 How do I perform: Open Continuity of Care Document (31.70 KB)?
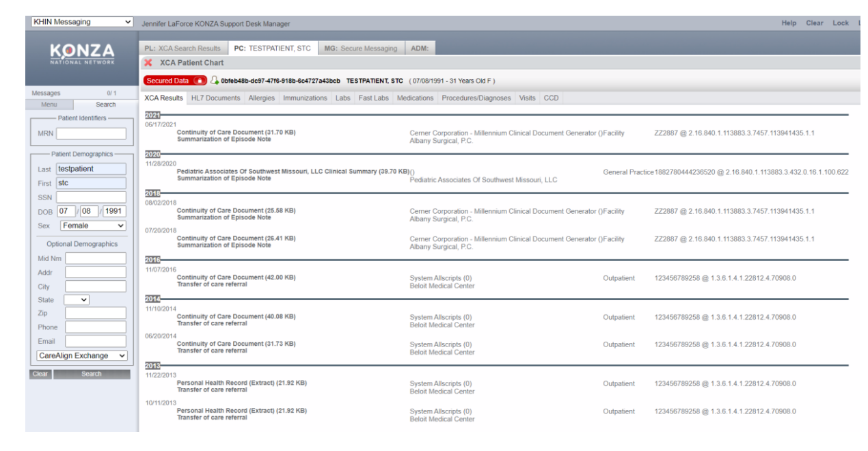(236, 132)
